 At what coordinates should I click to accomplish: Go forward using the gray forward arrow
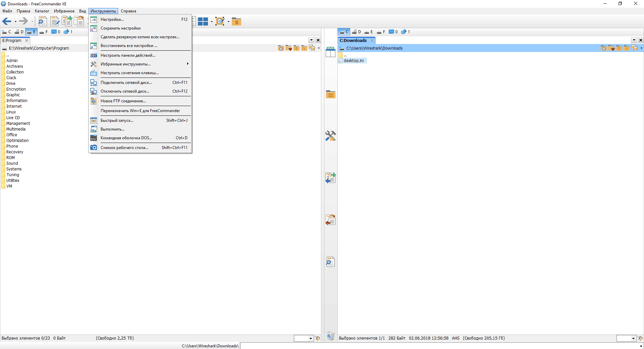point(23,21)
